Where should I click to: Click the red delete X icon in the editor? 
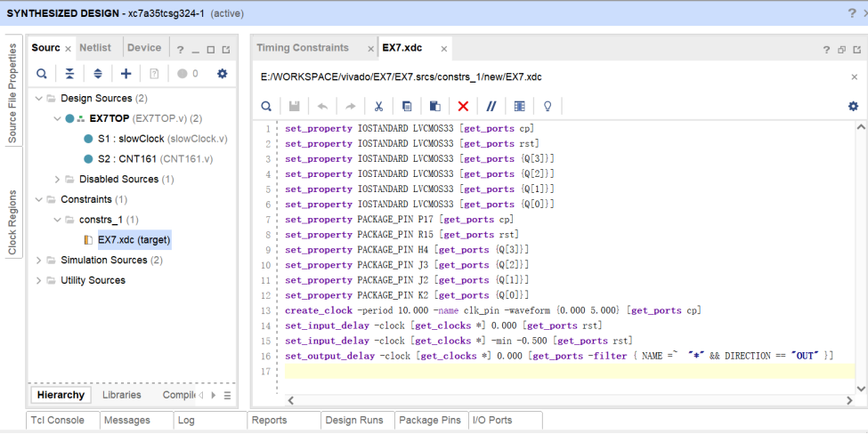pyautogui.click(x=463, y=106)
